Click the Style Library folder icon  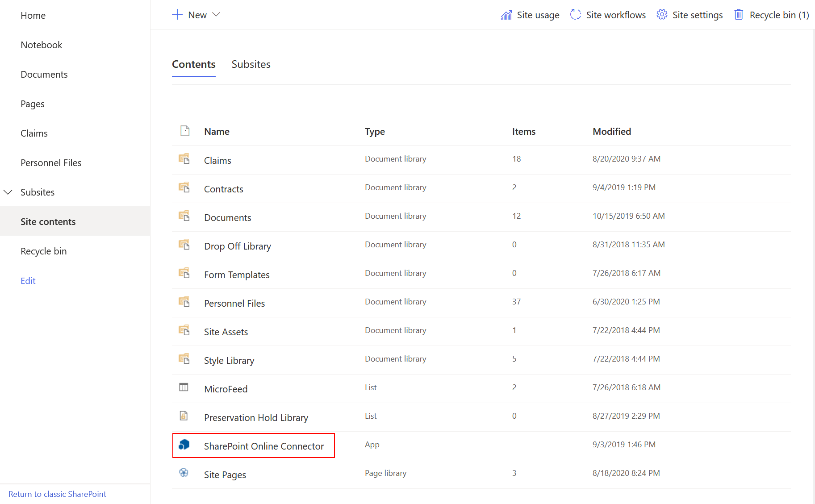tap(184, 359)
